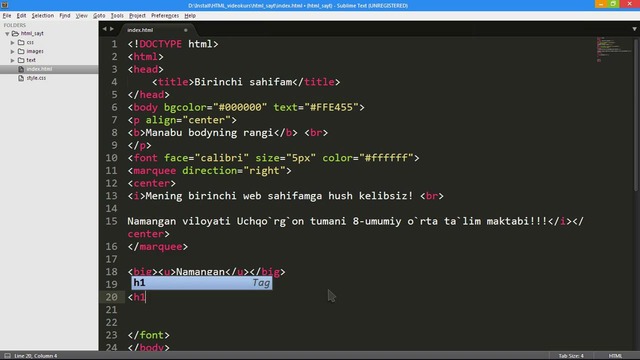The image size is (640, 360).
Task: Click Line 20, Column 4 status text
Action: point(36,356)
